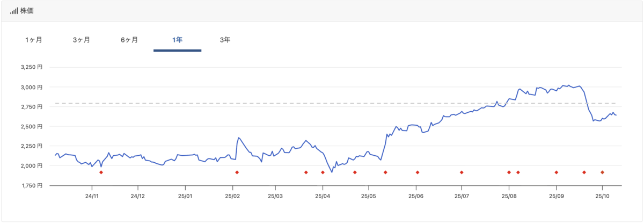Click the red diamond marker above 25/04 label

pyautogui.click(x=323, y=172)
